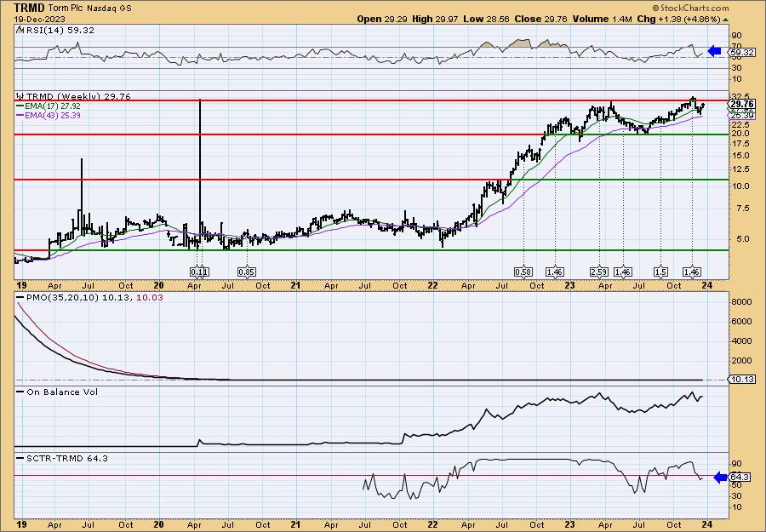The image size is (766, 532).
Task: Click the Low 28.56 value
Action: [487, 19]
